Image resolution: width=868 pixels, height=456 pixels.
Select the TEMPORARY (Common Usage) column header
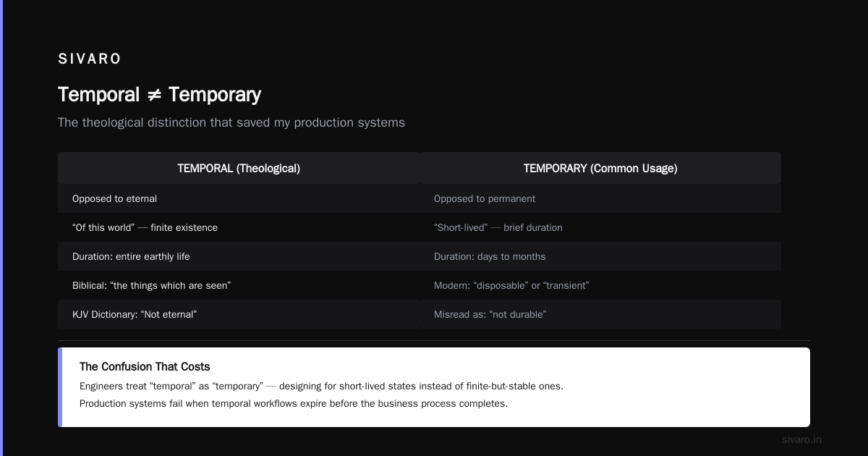pyautogui.click(x=600, y=168)
